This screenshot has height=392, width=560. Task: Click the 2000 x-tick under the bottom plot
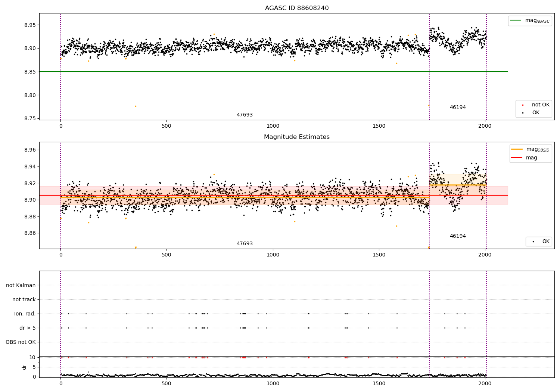click(x=485, y=384)
